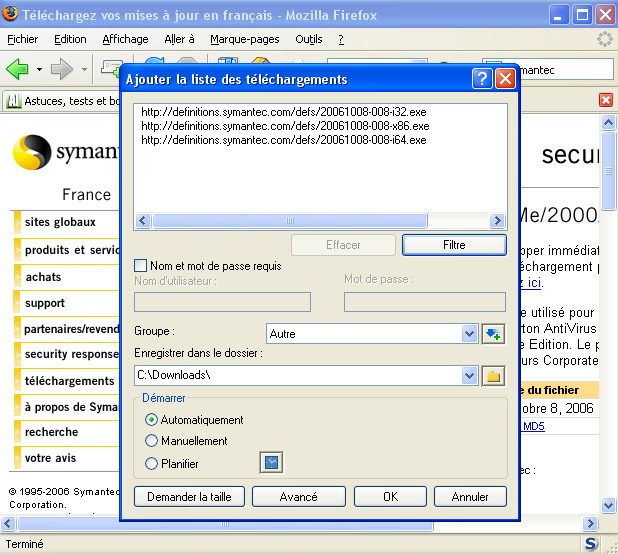Click page horizontal scrollbar left arrow
The image size is (618, 554).
point(8,524)
